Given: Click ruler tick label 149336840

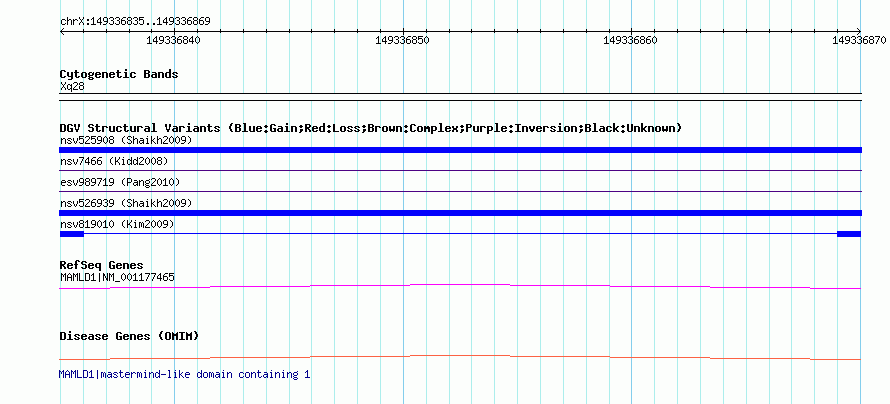Looking at the screenshot, I should coord(174,40).
